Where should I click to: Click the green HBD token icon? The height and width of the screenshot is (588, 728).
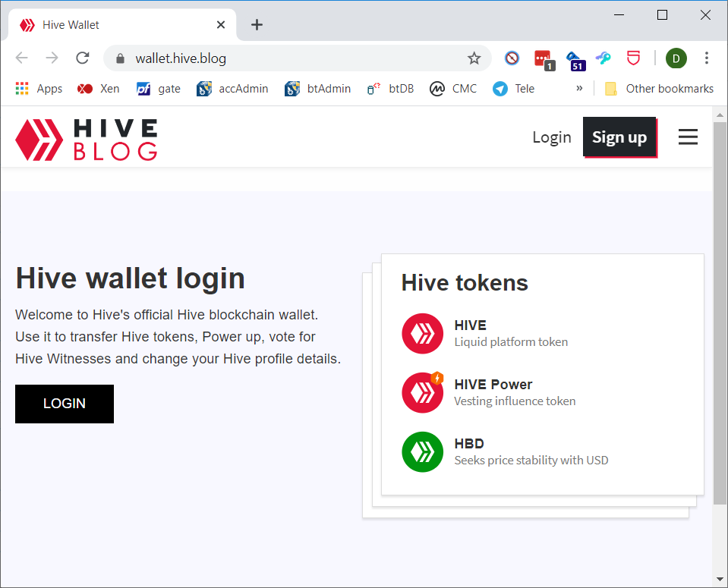coord(423,451)
